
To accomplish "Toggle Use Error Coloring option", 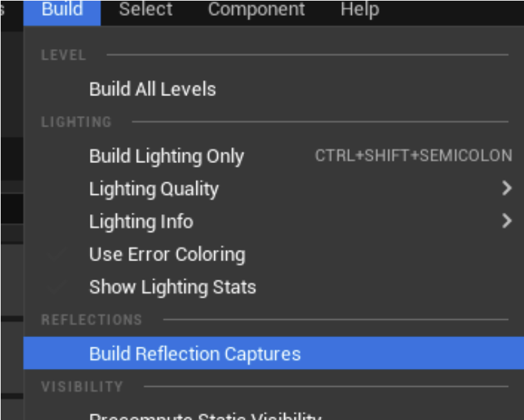I will click(x=167, y=254).
